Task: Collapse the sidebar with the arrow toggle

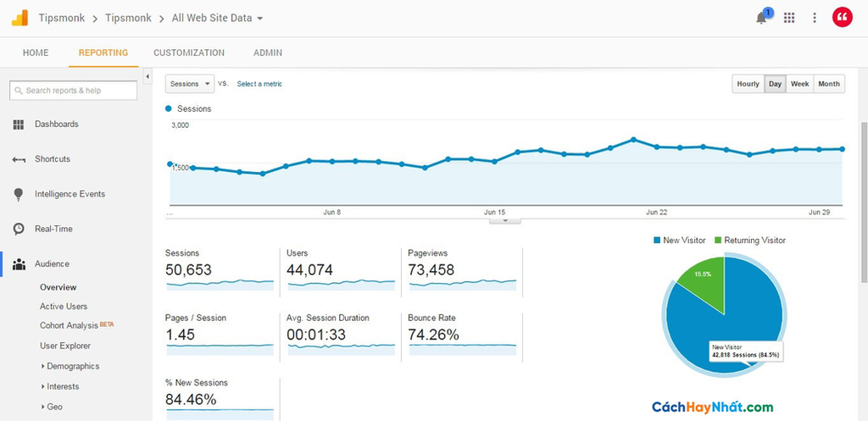Action: click(x=147, y=76)
